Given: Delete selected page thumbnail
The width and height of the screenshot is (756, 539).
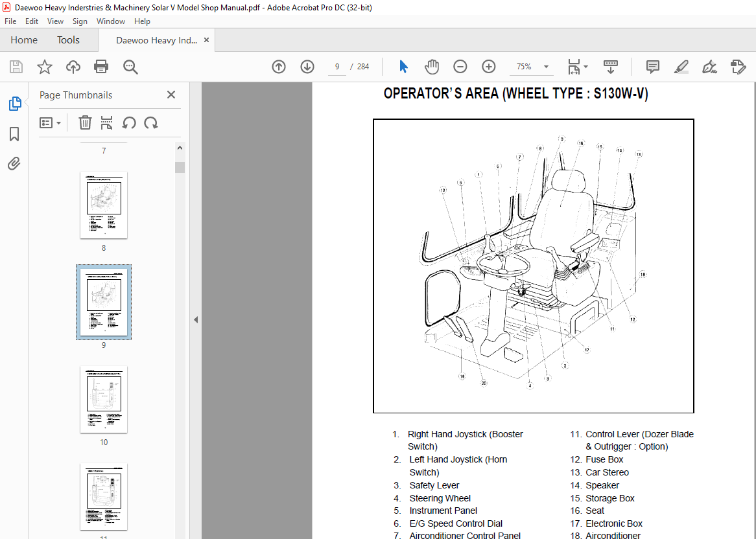Looking at the screenshot, I should click(x=85, y=122).
